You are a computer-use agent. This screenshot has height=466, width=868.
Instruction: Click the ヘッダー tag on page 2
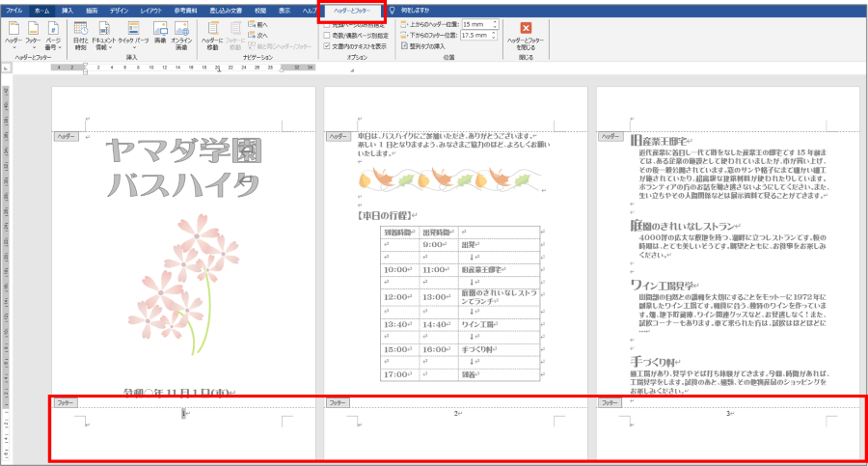(338, 136)
